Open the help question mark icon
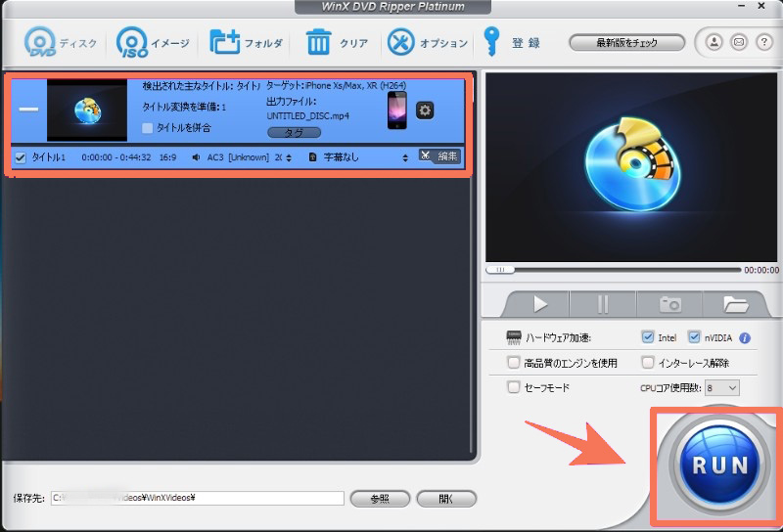Viewport: 783px width, 532px height. click(764, 42)
